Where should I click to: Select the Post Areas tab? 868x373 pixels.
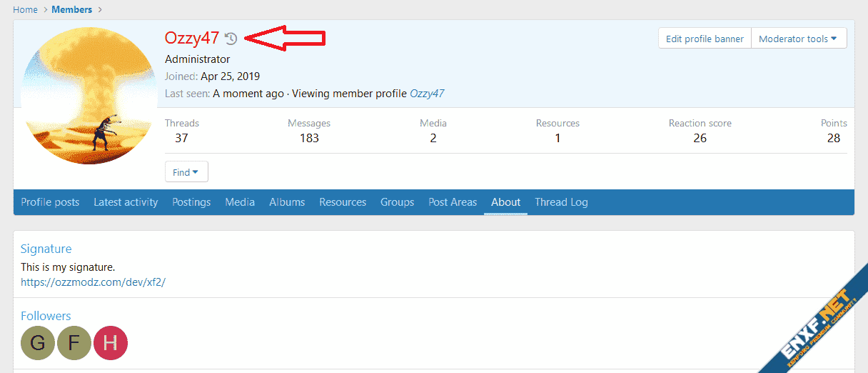(453, 202)
